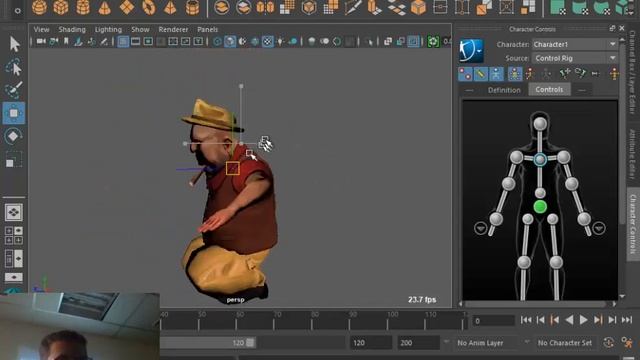Open the blue HumanIK menu button
This screenshot has height=360, width=640.
(x=471, y=51)
